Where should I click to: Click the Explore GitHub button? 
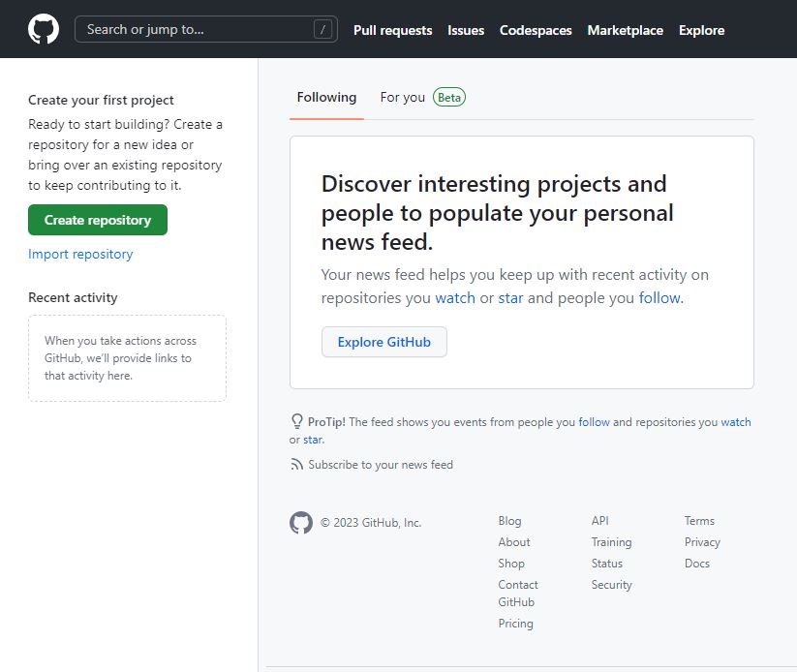pyautogui.click(x=384, y=342)
